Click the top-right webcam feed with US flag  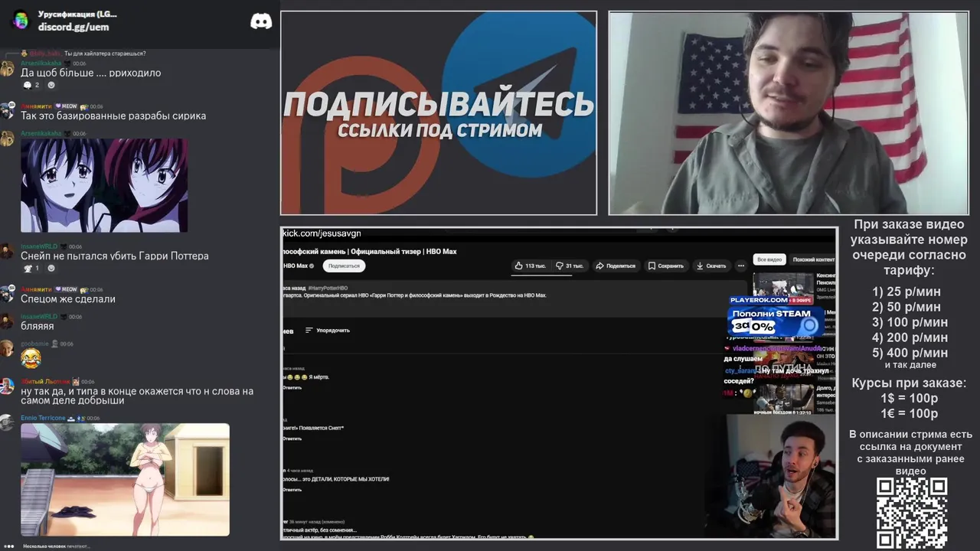tap(789, 113)
